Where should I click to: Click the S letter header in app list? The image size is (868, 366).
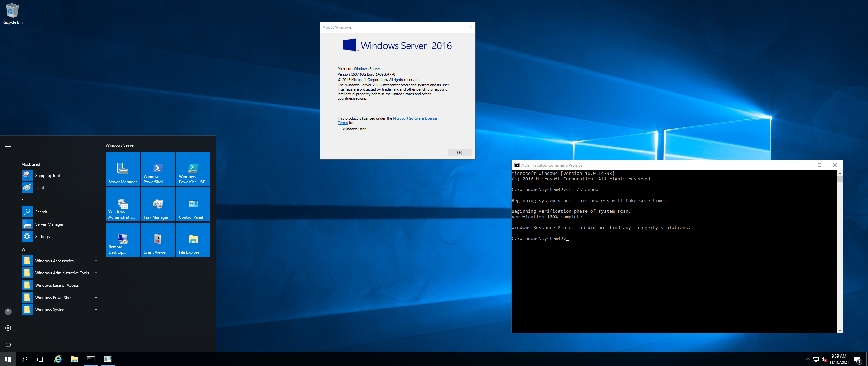[x=23, y=201]
